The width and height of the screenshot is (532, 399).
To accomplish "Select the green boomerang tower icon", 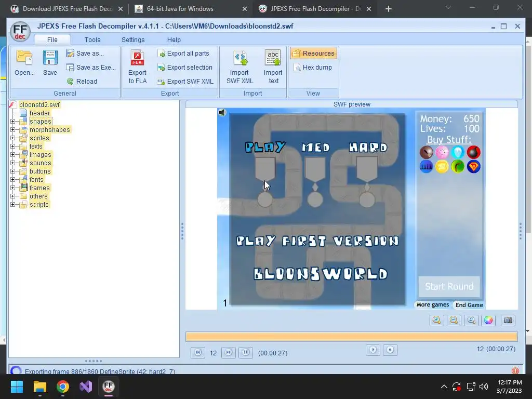I will coord(458,167).
